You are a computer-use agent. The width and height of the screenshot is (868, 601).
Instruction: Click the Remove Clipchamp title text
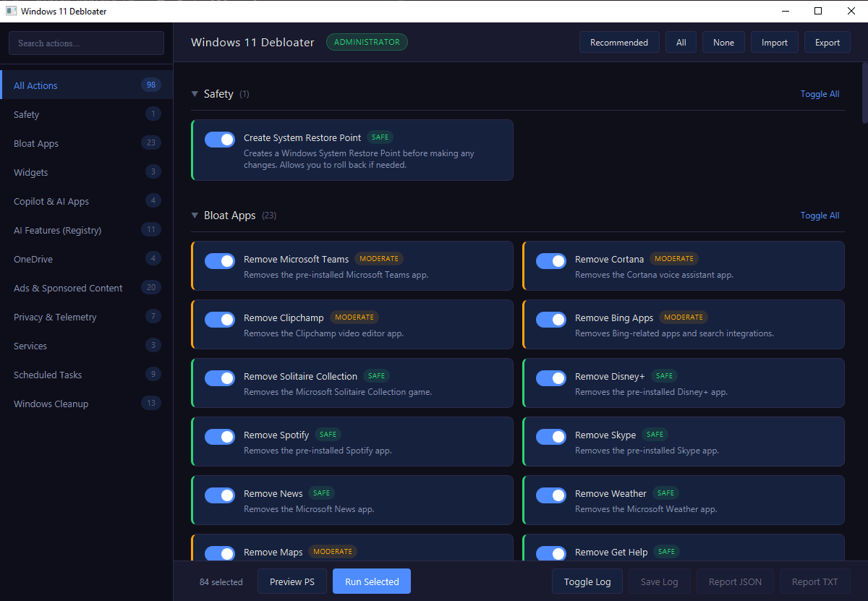tap(284, 317)
